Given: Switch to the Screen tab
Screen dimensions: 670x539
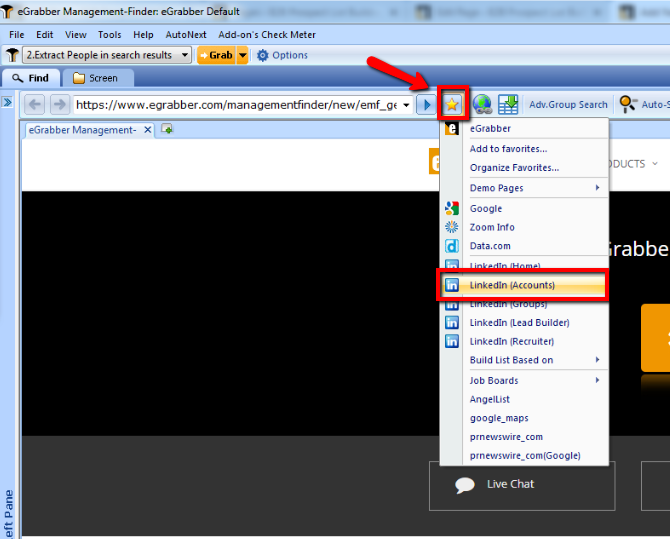Looking at the screenshot, I should [98, 78].
